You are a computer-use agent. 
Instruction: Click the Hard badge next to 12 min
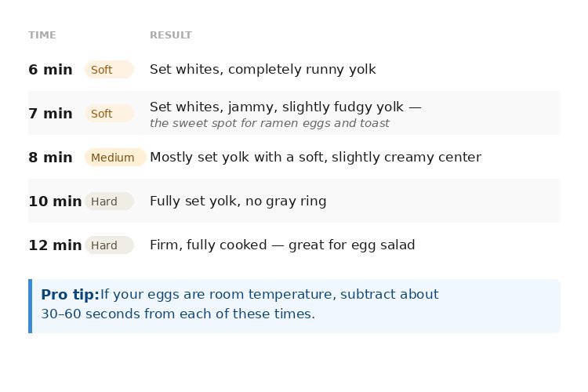pos(109,245)
